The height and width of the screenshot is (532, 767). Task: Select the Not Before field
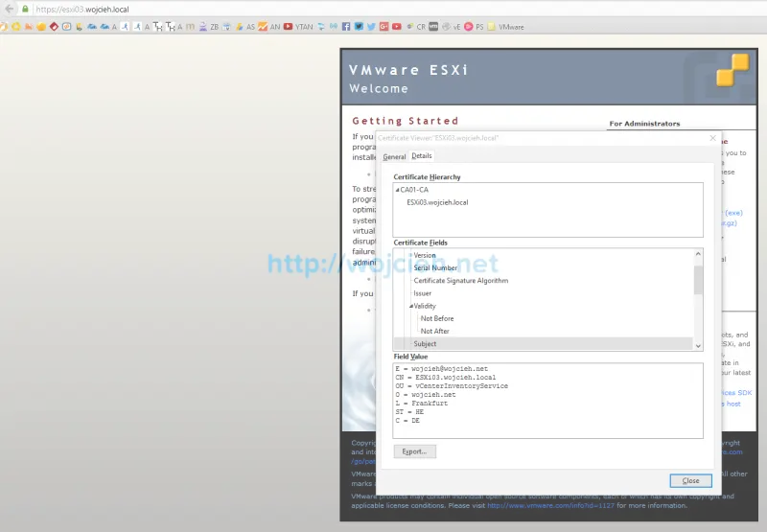pyautogui.click(x=437, y=318)
